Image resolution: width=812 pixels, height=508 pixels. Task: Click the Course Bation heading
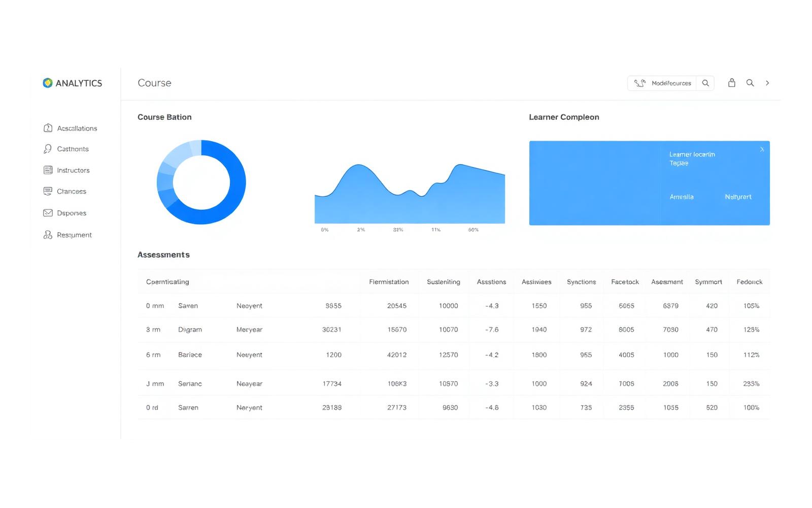coord(164,117)
